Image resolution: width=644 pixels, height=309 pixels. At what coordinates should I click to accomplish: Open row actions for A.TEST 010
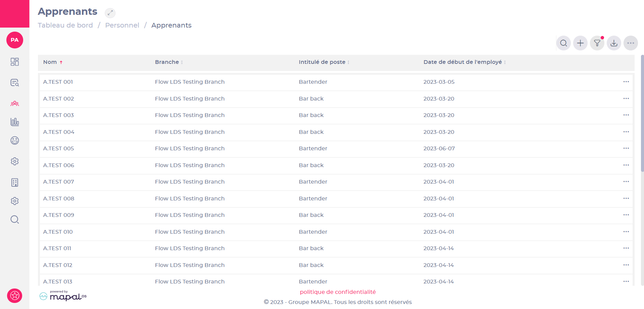pos(626,232)
